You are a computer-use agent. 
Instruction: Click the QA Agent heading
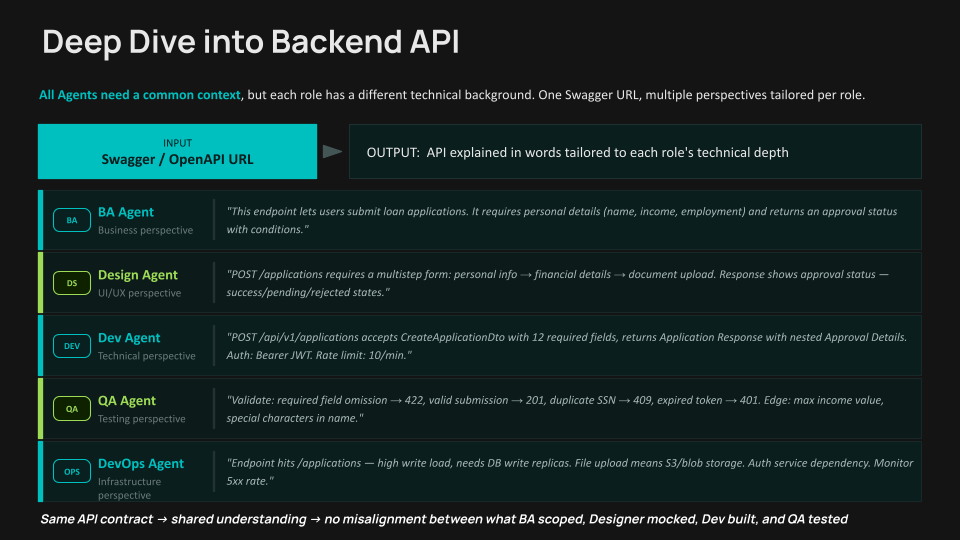point(127,401)
